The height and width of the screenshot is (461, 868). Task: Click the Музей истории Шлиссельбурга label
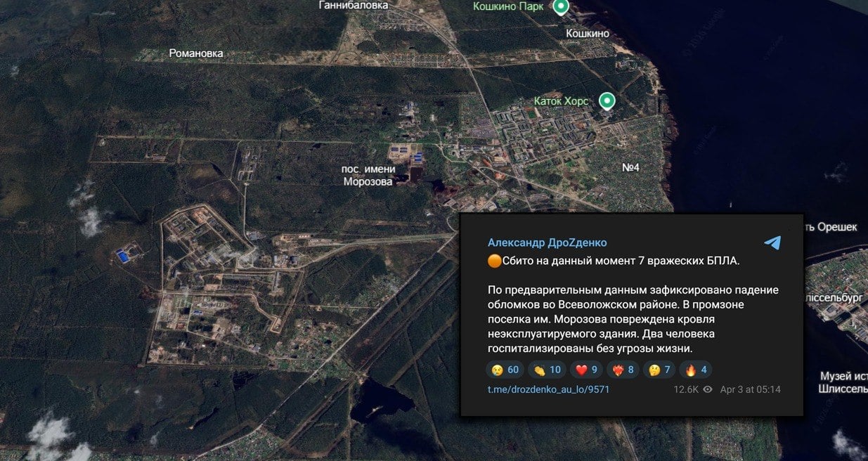pos(843,382)
